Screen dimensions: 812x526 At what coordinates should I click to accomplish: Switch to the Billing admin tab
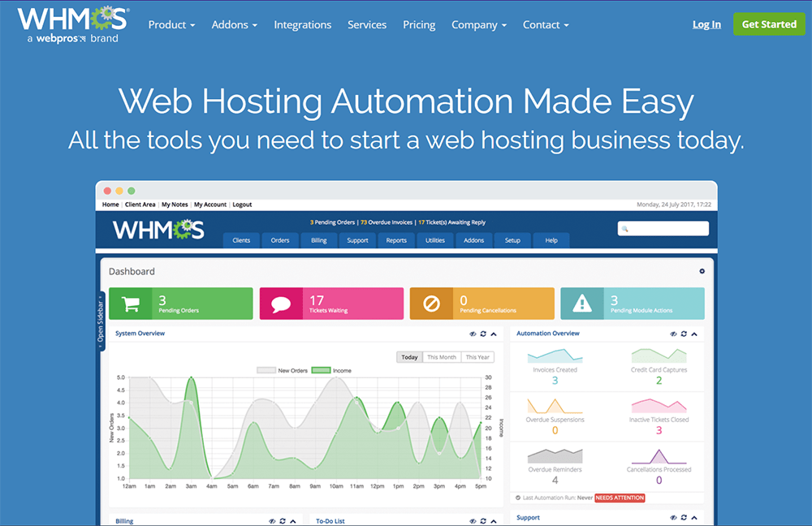tap(319, 240)
